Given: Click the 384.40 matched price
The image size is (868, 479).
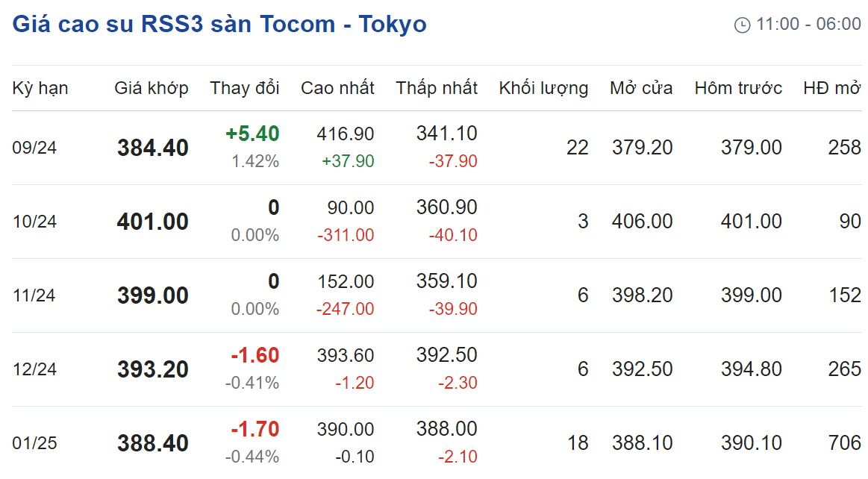Looking at the screenshot, I should (153, 148).
